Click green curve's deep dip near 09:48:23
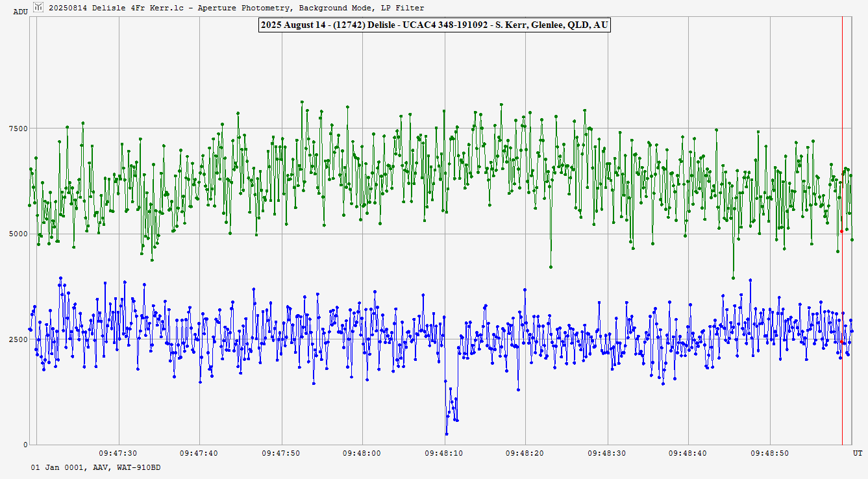 coord(551,267)
